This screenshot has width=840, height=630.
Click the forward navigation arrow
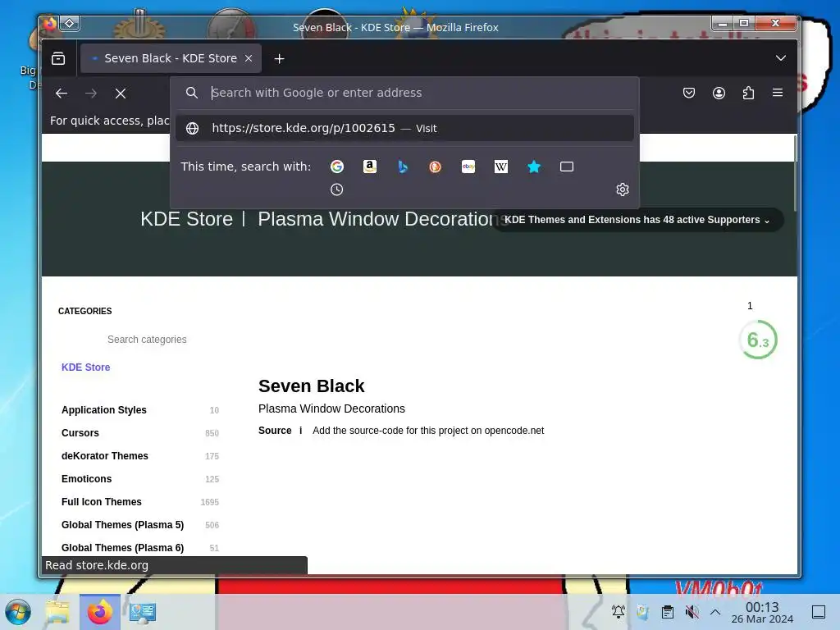91,94
